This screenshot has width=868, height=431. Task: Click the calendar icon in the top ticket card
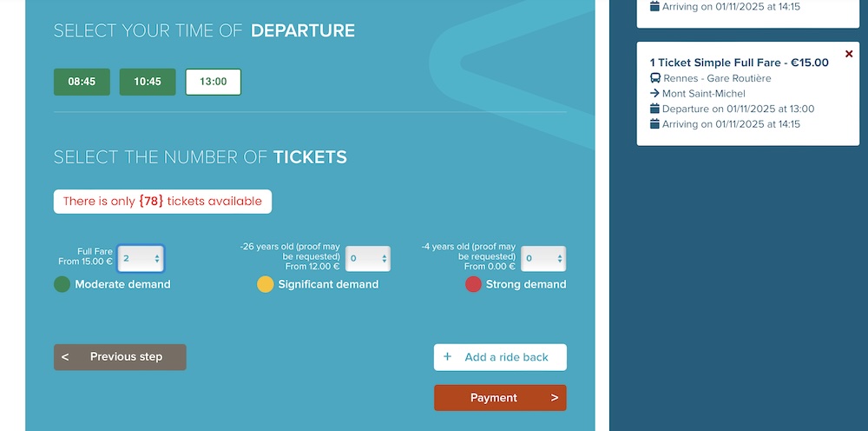tap(654, 7)
